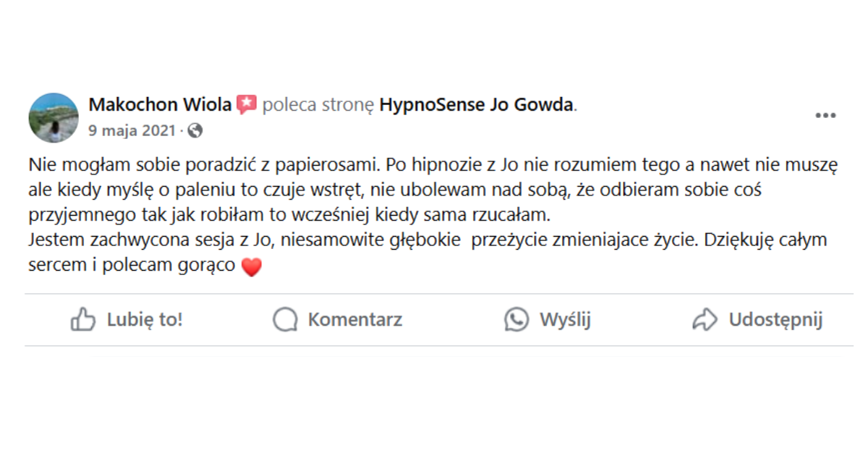Screen dimensions: 868x456
Task: Click the WhatsApp Wyślij icon
Action: coord(515,319)
